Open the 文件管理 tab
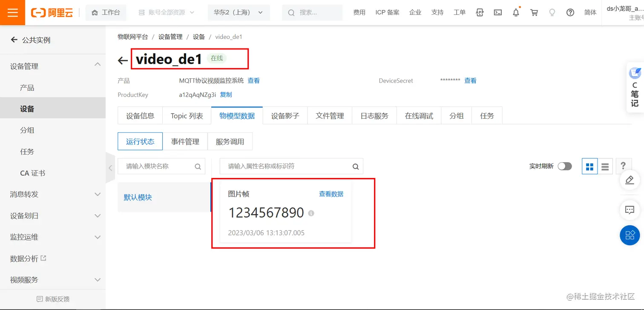 330,116
